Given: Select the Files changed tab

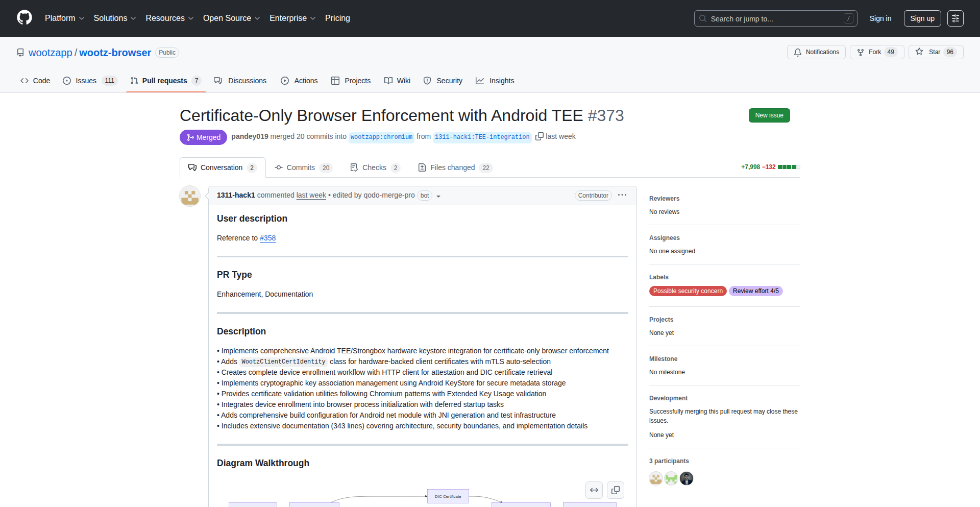Looking at the screenshot, I should (455, 167).
